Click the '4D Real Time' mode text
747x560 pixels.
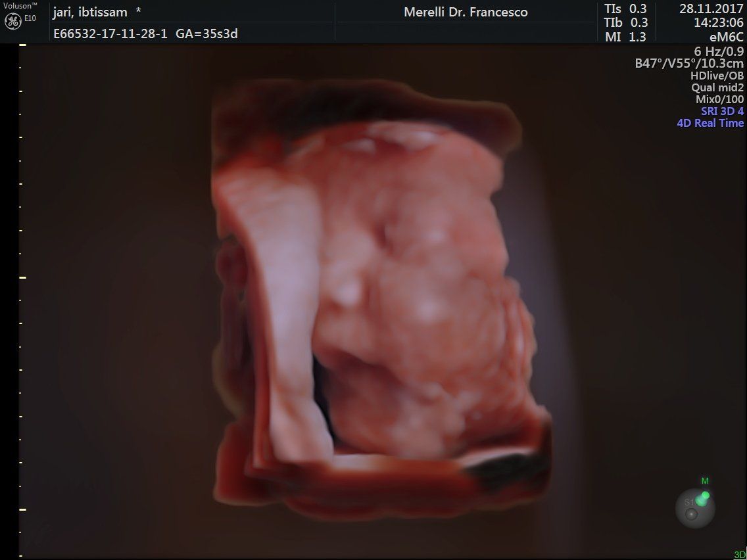coord(710,123)
